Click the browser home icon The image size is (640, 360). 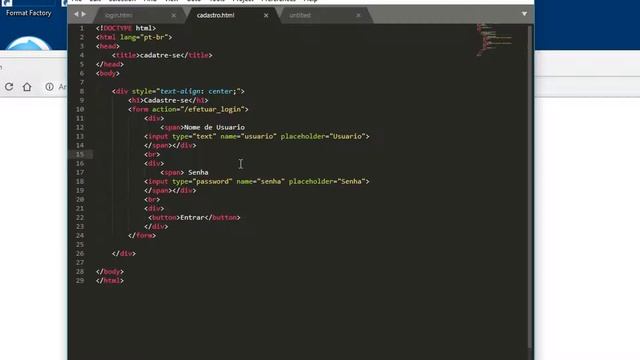[x=27, y=87]
